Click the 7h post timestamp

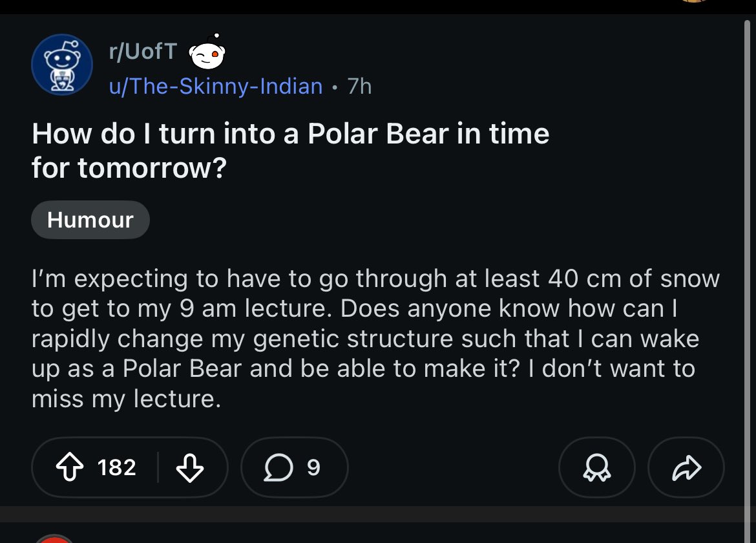click(x=359, y=86)
